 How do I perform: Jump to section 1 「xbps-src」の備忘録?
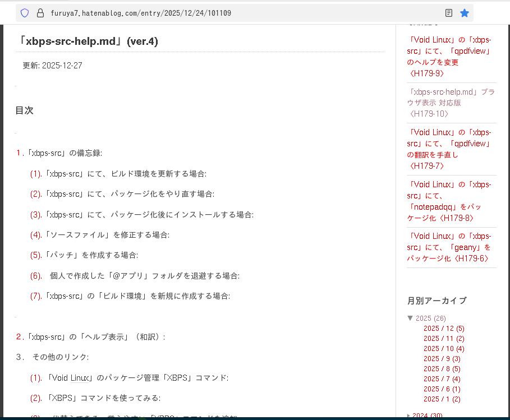click(59, 153)
